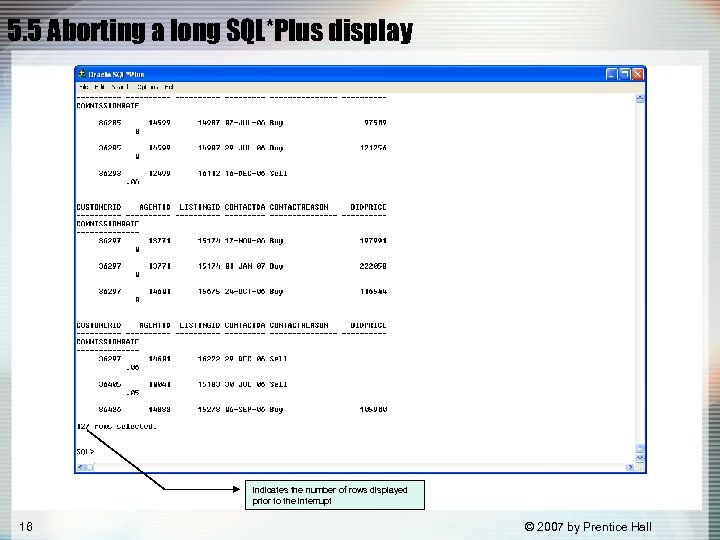The width and height of the screenshot is (720, 540).
Task: Minimize the Oracle SQL*Plus window
Action: [611, 74]
